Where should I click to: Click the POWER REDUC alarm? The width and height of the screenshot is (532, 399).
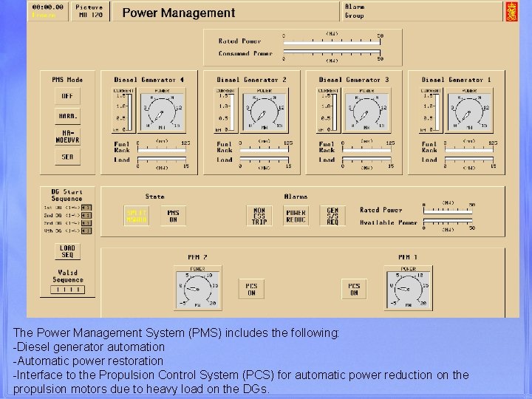coord(296,216)
